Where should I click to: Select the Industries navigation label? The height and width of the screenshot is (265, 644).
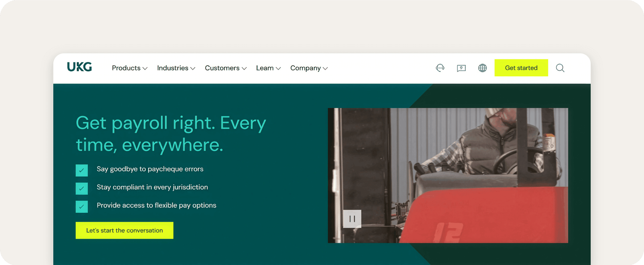pos(172,68)
